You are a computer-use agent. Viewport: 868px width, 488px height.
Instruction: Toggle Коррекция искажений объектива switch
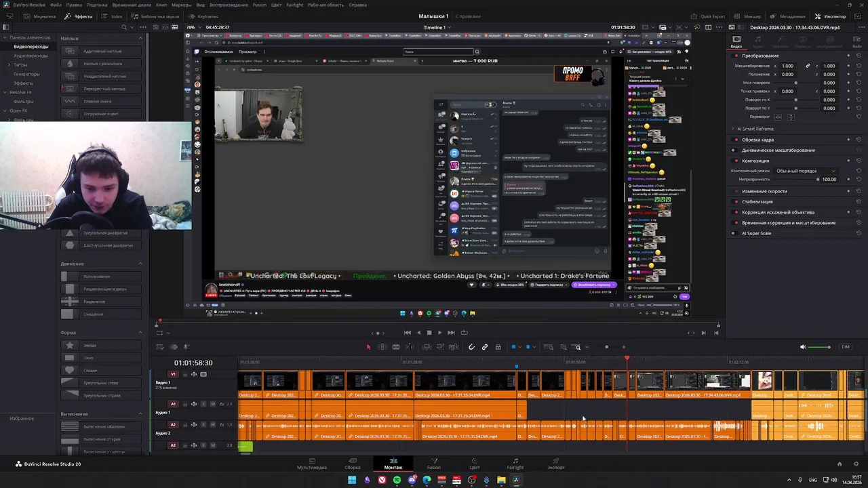(735, 212)
